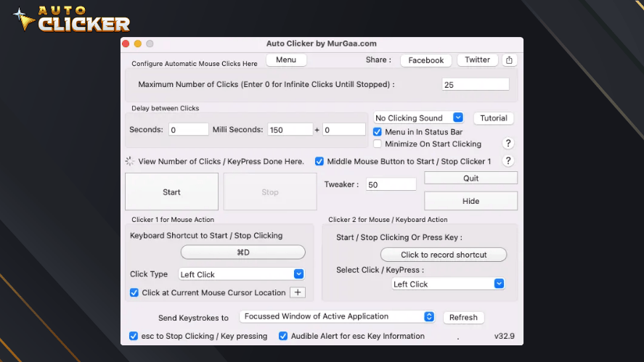
Task: Share on Facebook
Action: pyautogui.click(x=426, y=60)
